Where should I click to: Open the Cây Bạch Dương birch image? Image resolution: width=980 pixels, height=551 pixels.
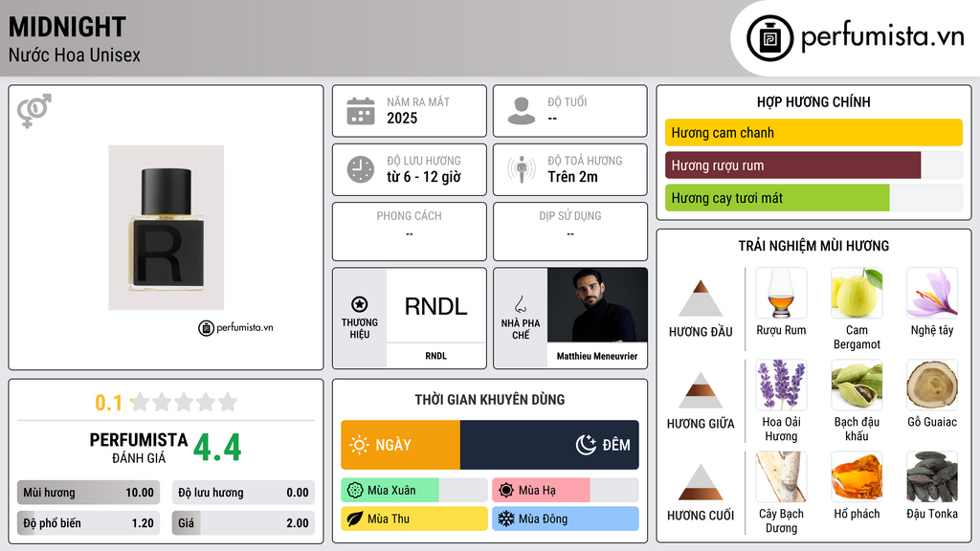click(781, 476)
